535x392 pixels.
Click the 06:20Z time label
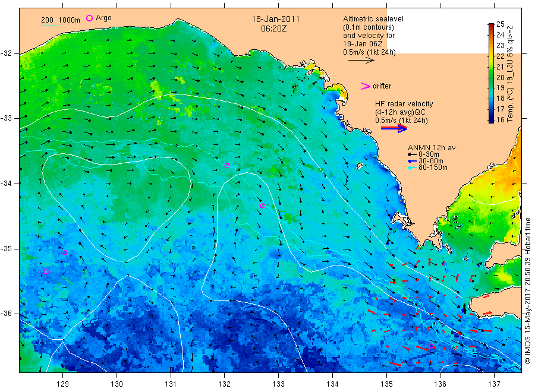(x=274, y=29)
